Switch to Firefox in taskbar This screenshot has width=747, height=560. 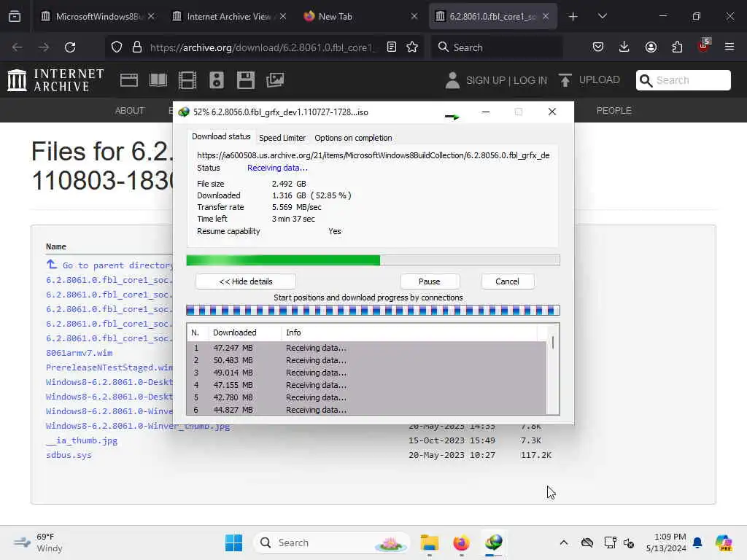coord(461,542)
